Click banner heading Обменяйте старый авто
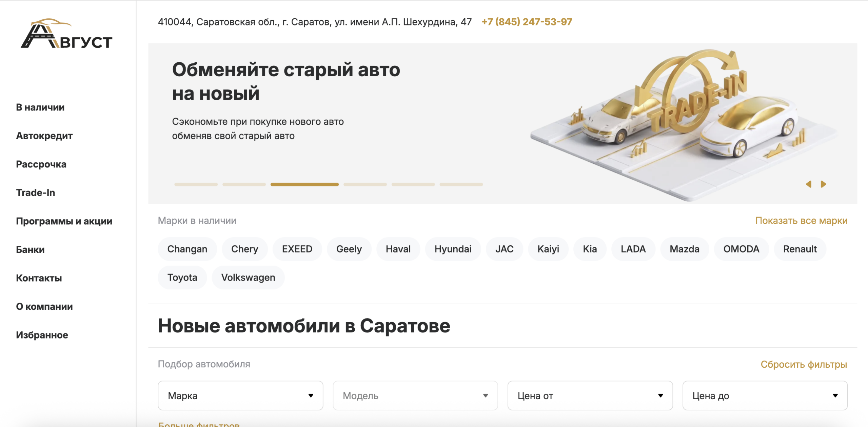Image resolution: width=868 pixels, height=427 pixels. click(286, 82)
